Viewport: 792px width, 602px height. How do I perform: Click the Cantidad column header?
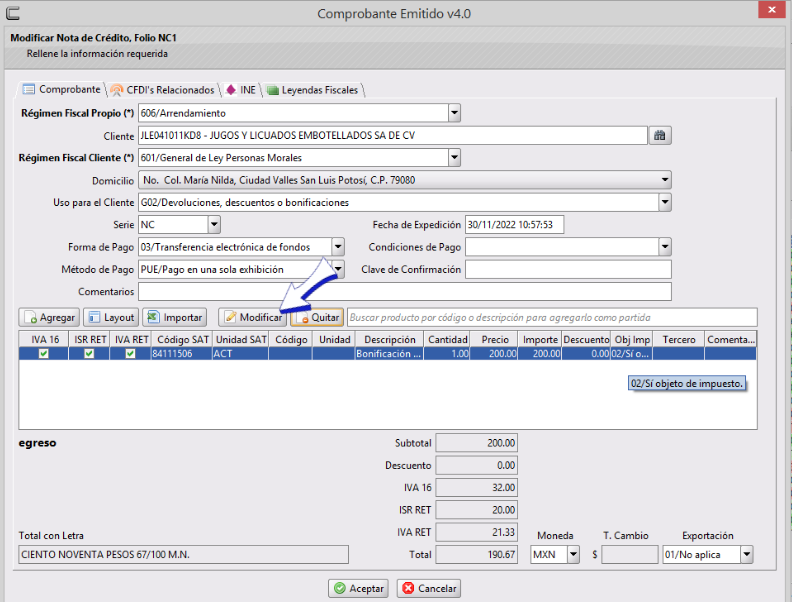(448, 339)
